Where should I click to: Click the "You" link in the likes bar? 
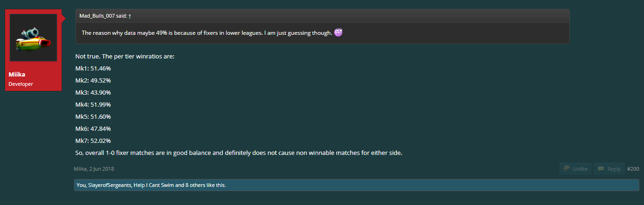(80, 186)
